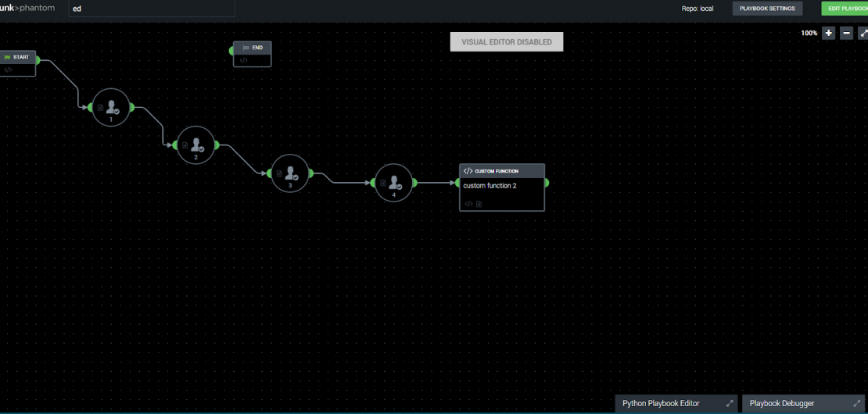This screenshot has width=868, height=414.
Task: Click the fit-to-screen expand icon
Action: coord(863,33)
